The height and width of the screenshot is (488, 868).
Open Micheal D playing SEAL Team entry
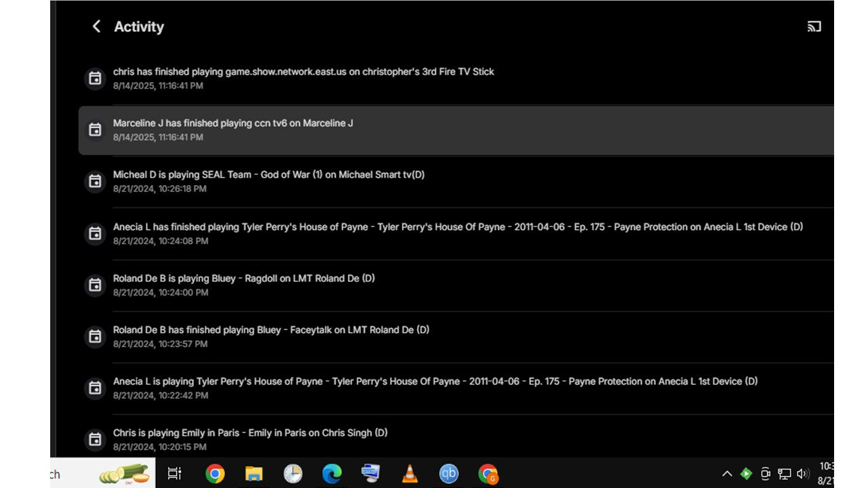[456, 182]
